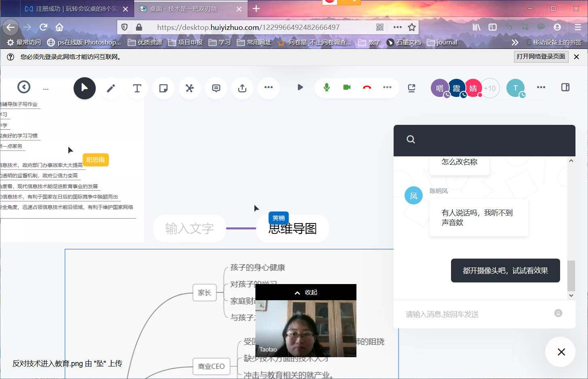Select the mind map tool
588x379 pixels.
coord(190,88)
